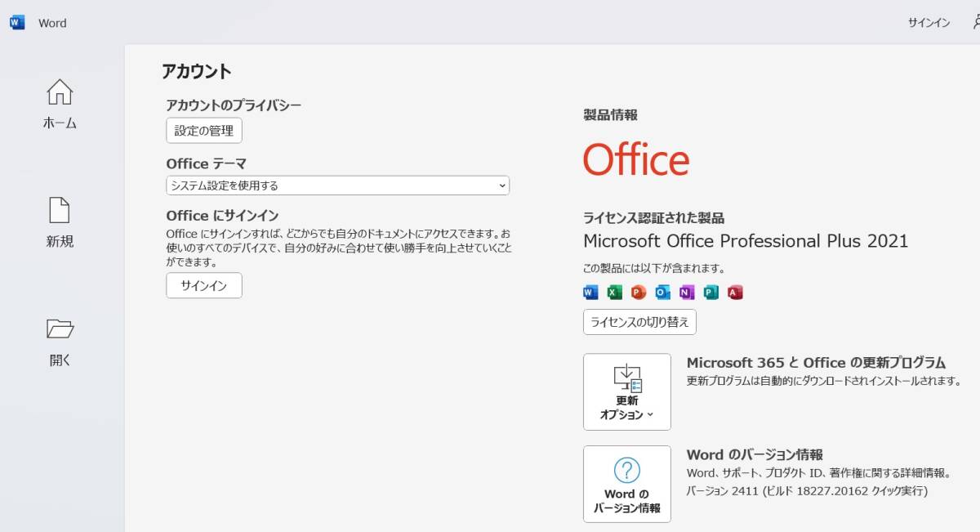The image size is (980, 532).
Task: Expand the Office テーマ dropdown
Action: tap(337, 186)
